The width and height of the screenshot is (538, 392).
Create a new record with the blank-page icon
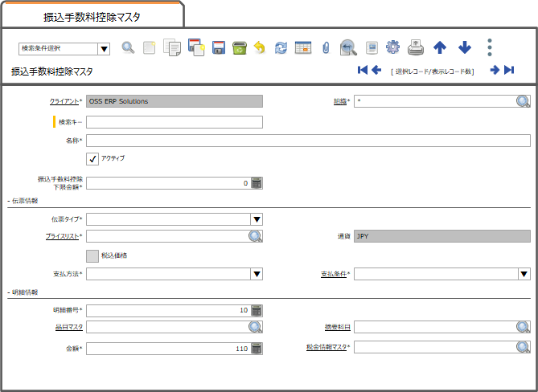tap(150, 47)
